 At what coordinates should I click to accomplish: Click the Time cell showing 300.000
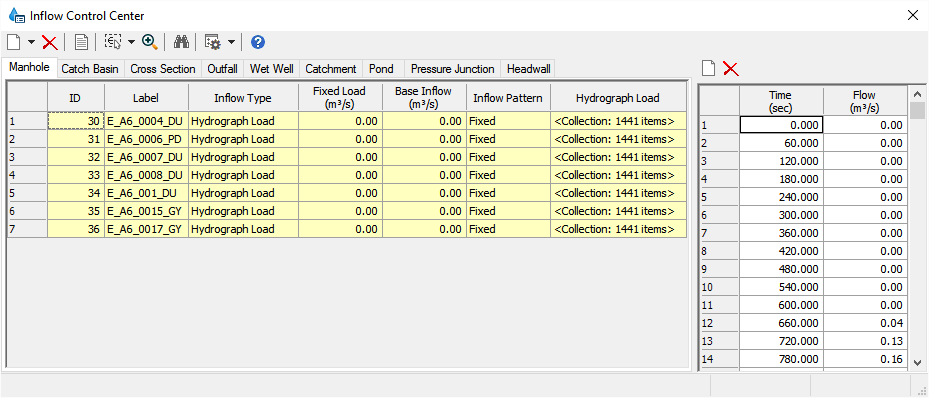pos(781,215)
